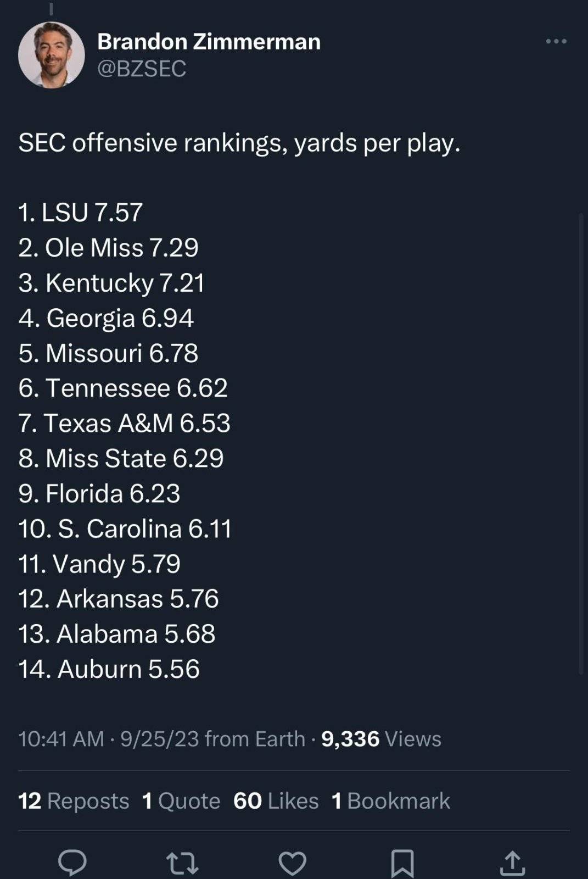Click the '14. Auburn 5.56' line
This screenshot has width=588, height=879.
pyautogui.click(x=109, y=669)
